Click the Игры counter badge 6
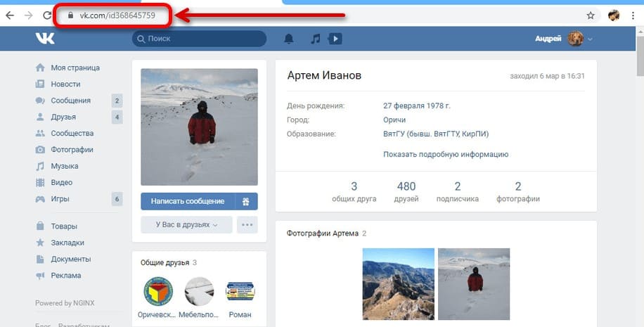 point(117,199)
